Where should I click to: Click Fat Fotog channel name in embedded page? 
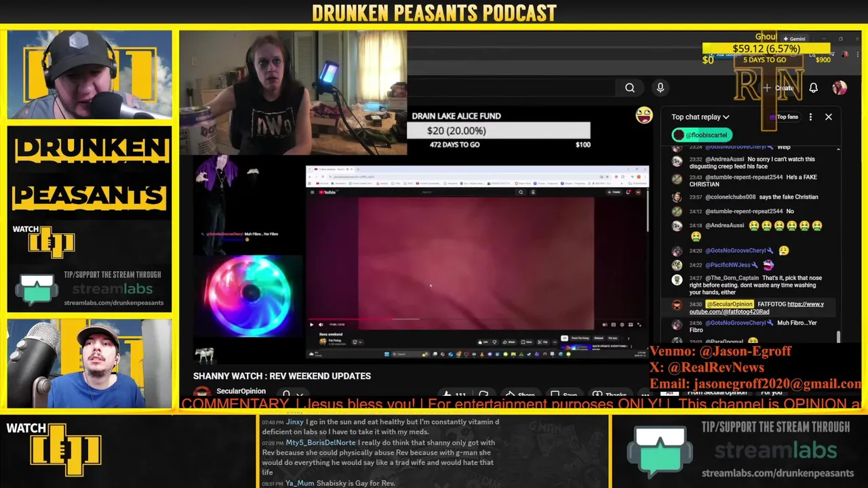pos(334,340)
